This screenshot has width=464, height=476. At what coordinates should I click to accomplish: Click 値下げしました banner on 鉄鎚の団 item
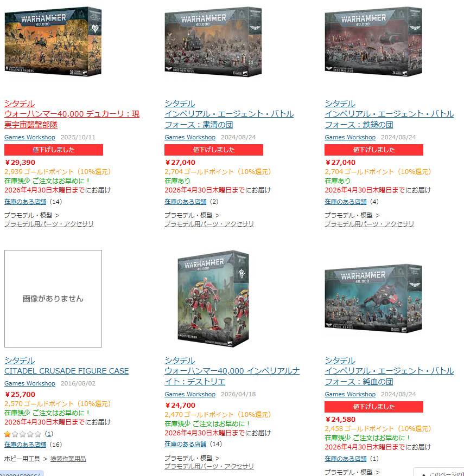click(x=374, y=150)
